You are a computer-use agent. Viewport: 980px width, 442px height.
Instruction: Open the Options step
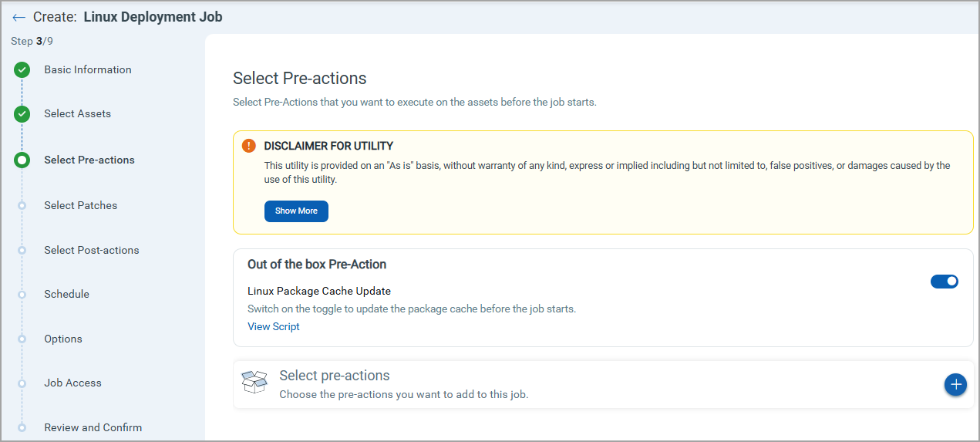point(63,339)
